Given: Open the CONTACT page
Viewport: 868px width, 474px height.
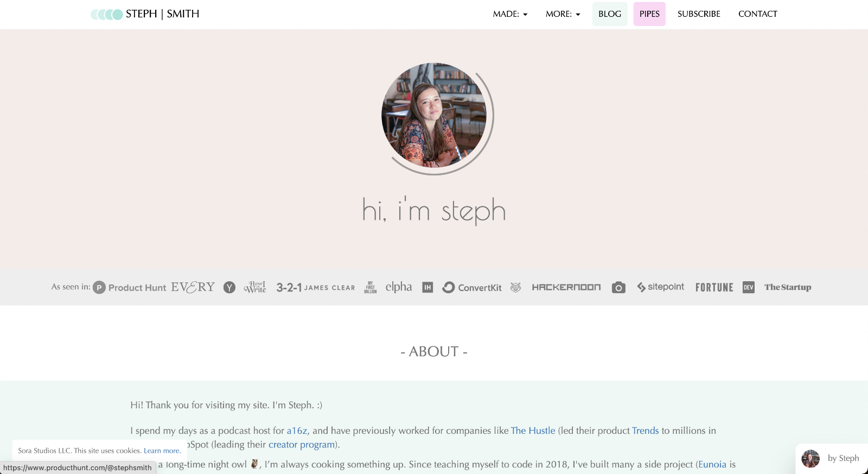Looking at the screenshot, I should [758, 14].
